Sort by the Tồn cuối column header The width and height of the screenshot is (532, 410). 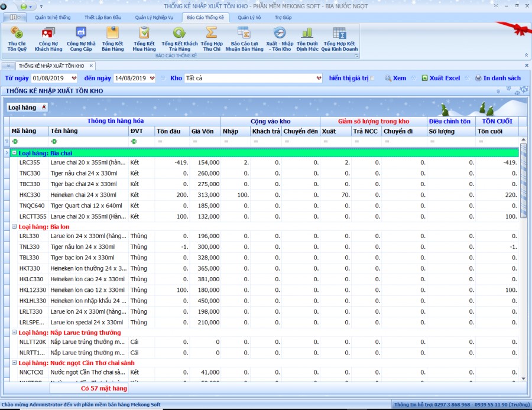497,131
